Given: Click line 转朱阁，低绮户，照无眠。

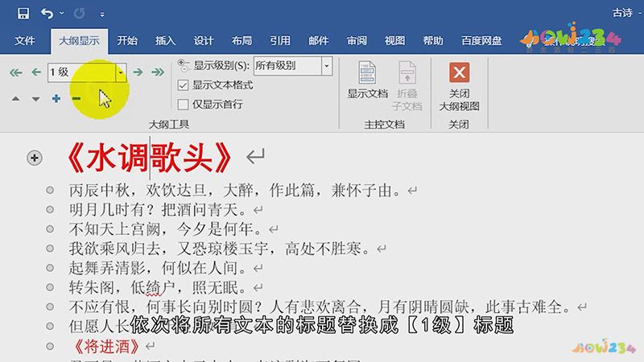Looking at the screenshot, I should (158, 287).
